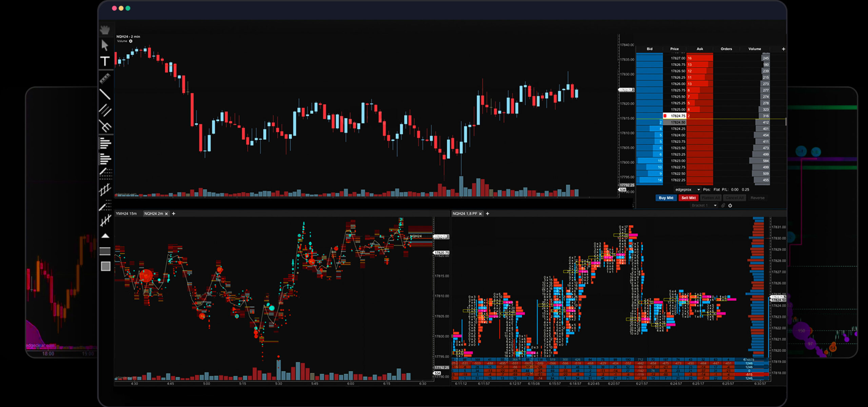Open Volume indicator settings gear
This screenshot has width=868, height=407.
[x=131, y=41]
